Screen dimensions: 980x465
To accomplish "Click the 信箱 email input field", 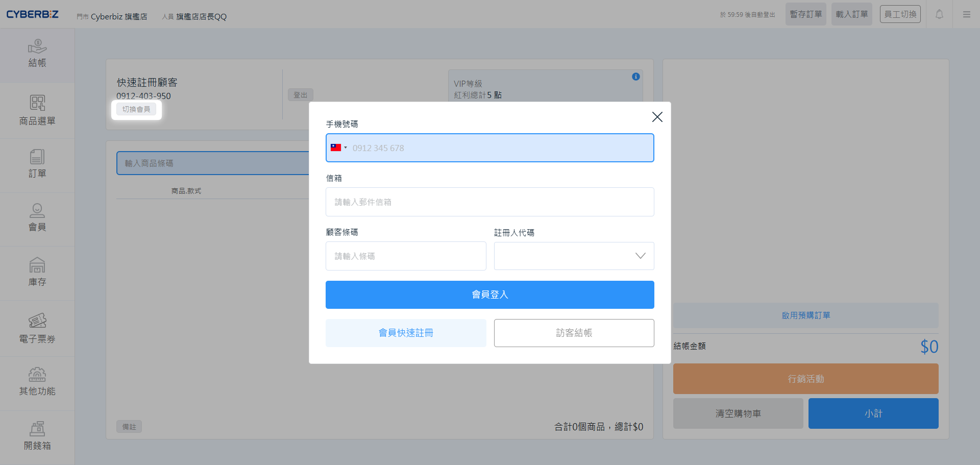I will [x=489, y=202].
